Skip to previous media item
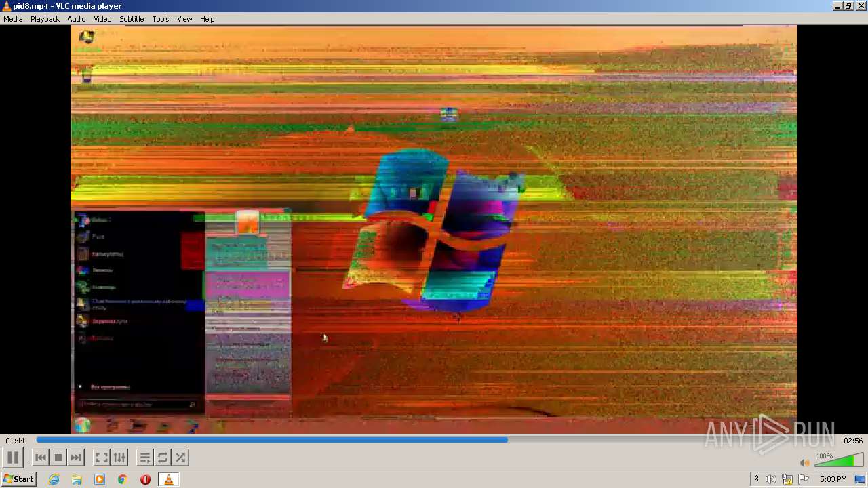Image resolution: width=868 pixels, height=488 pixels. (x=41, y=457)
